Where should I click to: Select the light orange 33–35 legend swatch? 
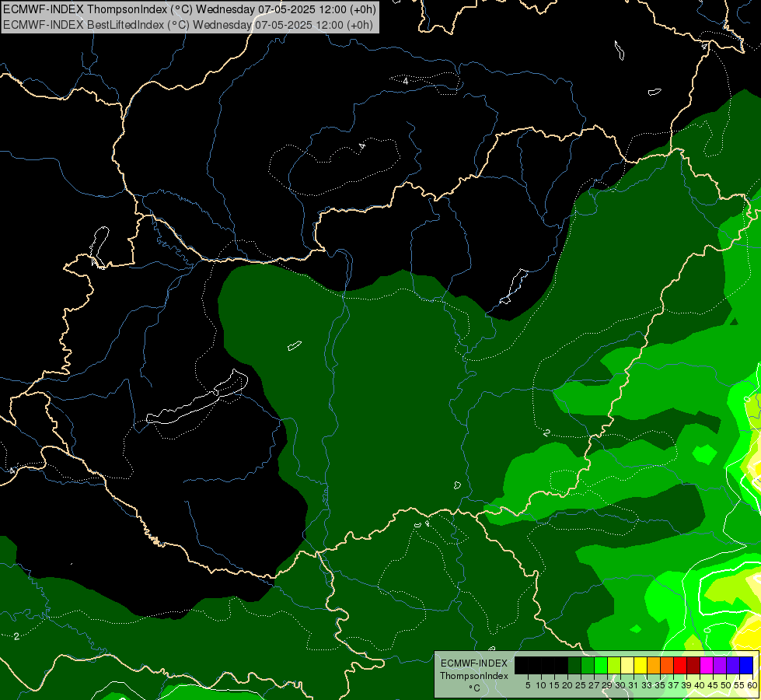point(654,666)
